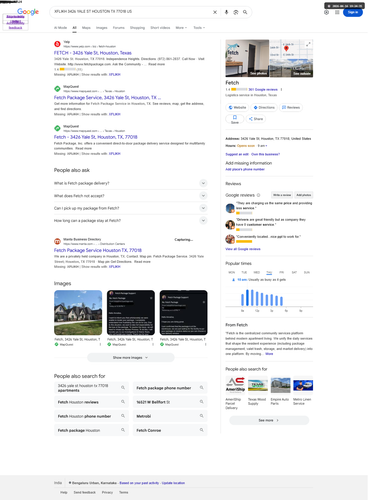Search 'Metrobi' suggestion

(170, 416)
